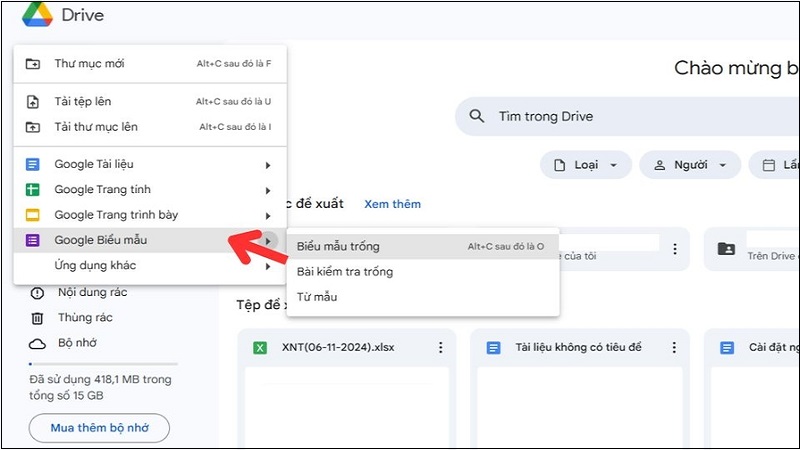The height and width of the screenshot is (450, 800).
Task: Open the XNT(06-11-2024).xlsx file preview thumbnail
Action: (347, 407)
